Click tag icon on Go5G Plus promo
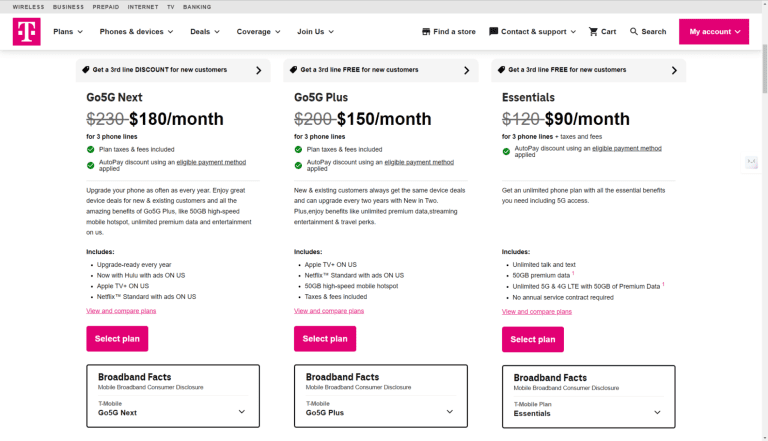This screenshot has height=441, width=768. click(294, 70)
